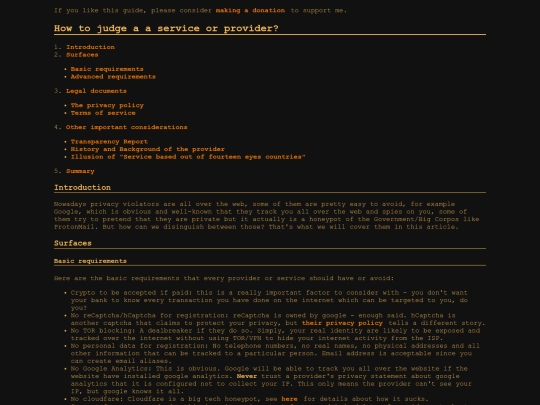Viewport: 540px width, 405px height.
Task: Go to 'Other important considerations' link
Action: [x=127, y=127]
